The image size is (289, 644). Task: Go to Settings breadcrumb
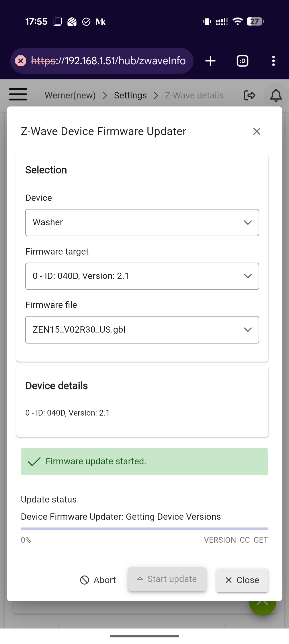tap(130, 95)
